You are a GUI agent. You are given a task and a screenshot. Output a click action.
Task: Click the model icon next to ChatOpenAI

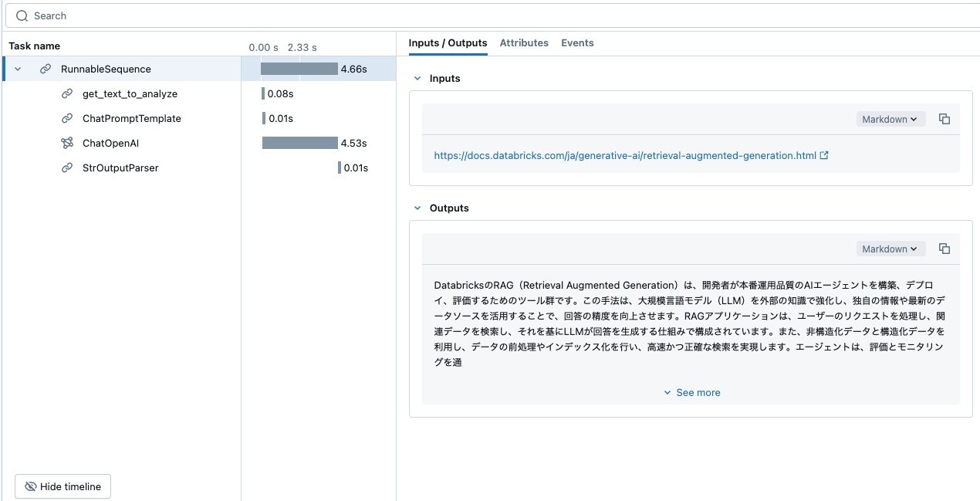(66, 143)
